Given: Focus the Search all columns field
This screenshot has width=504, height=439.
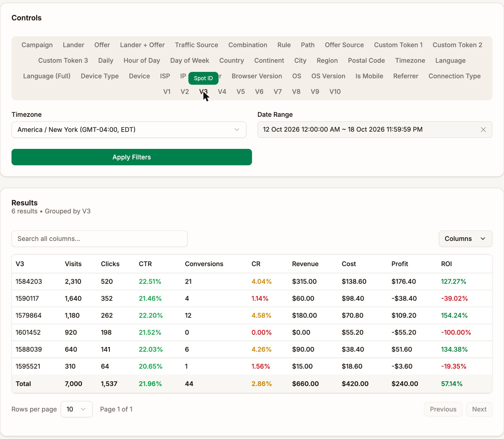Looking at the screenshot, I should point(100,239).
